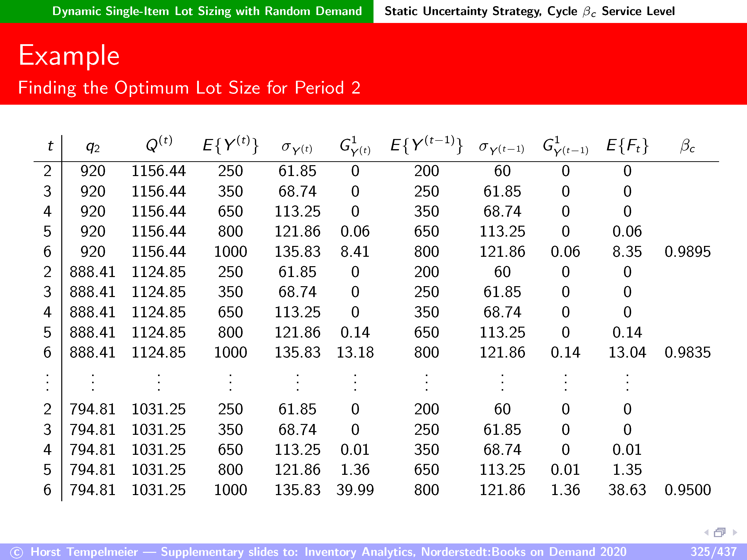Click the 'Example' slide title

69,55
